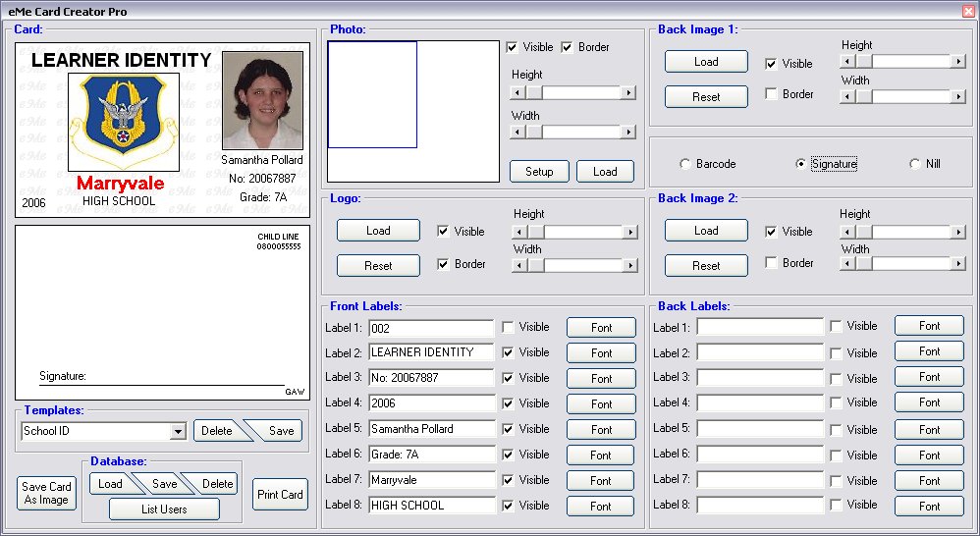Click left arrow of Back Image 1 Width slider

(846, 97)
